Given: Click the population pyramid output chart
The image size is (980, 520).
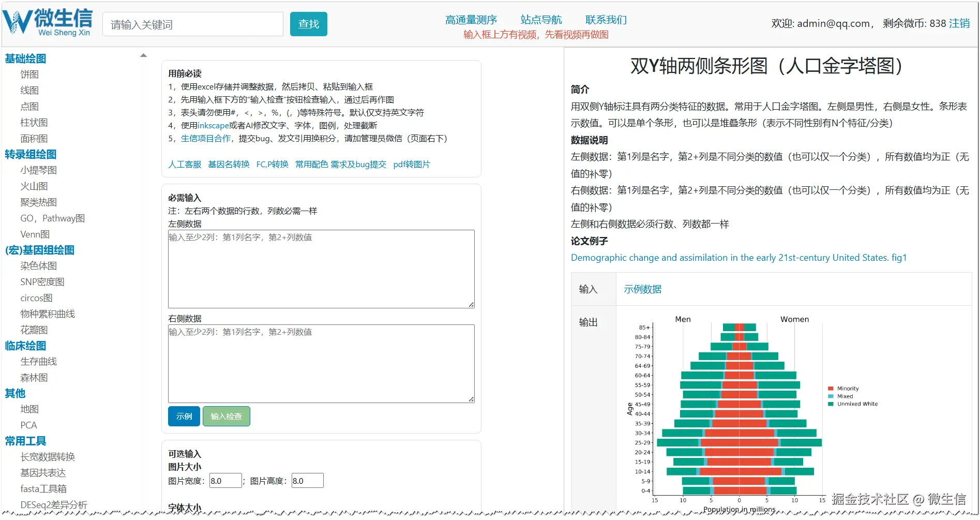Looking at the screenshot, I should (x=752, y=413).
